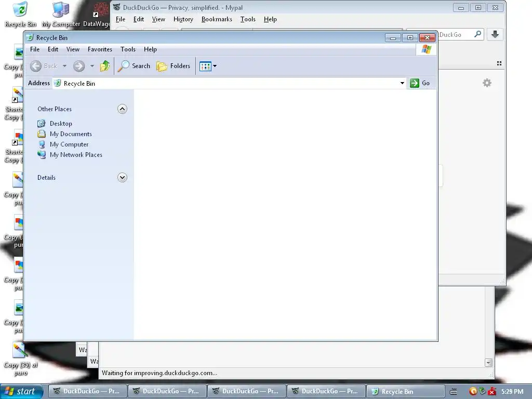Switch to second DuckDuckGo taskbar button
This screenshot has width=532, height=399.
(167, 391)
